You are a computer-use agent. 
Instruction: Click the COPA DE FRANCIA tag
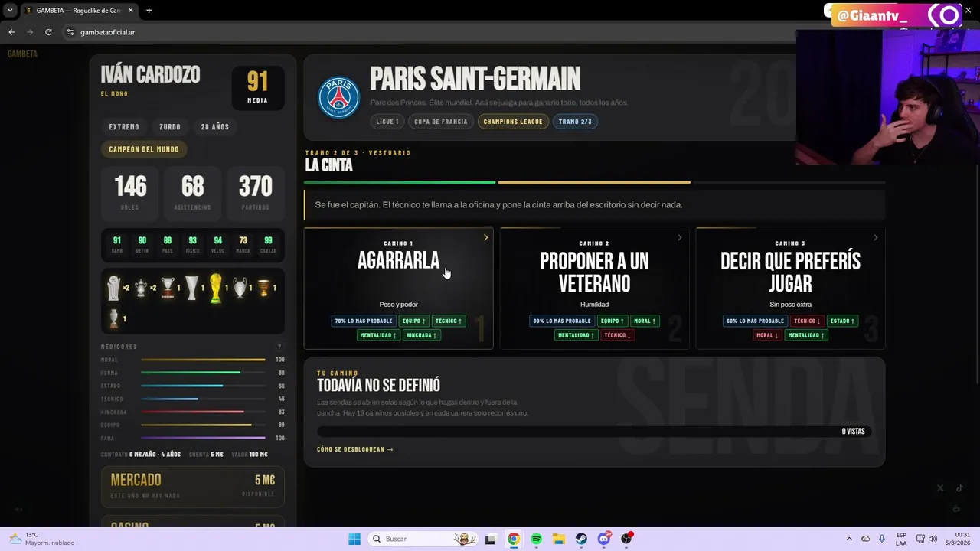(x=441, y=122)
